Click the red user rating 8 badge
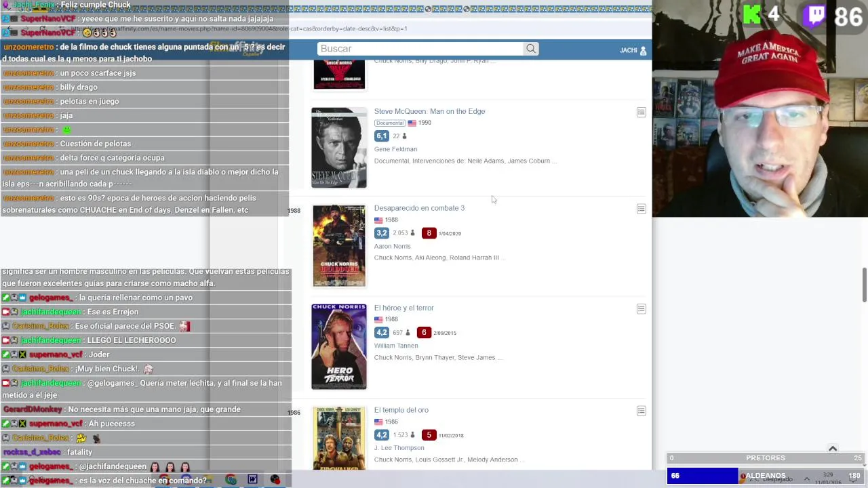The image size is (868, 488). coord(429,233)
